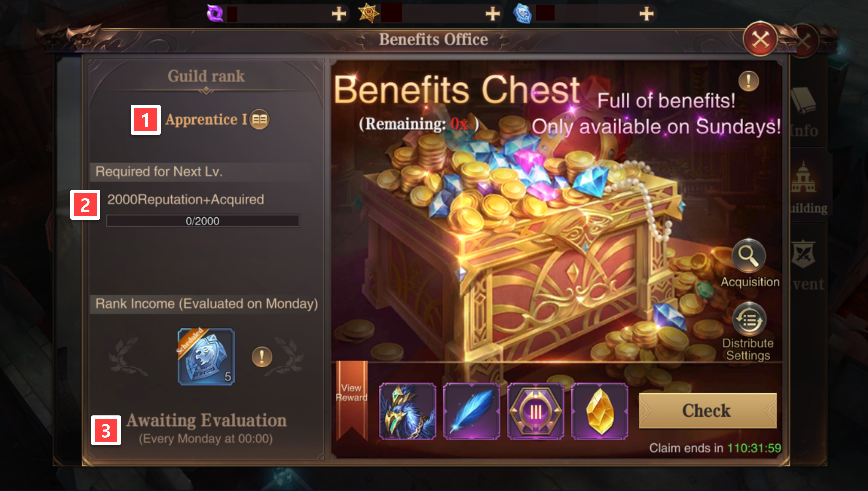Select the yellow crystal reward item

pyautogui.click(x=599, y=411)
